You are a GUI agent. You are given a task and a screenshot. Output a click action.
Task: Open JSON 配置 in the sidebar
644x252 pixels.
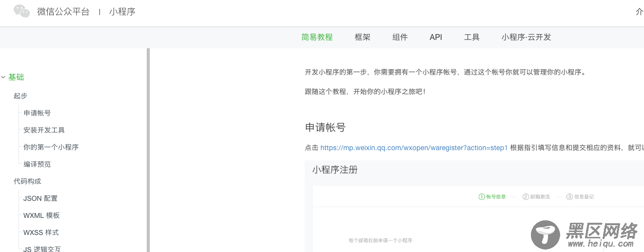tap(40, 198)
